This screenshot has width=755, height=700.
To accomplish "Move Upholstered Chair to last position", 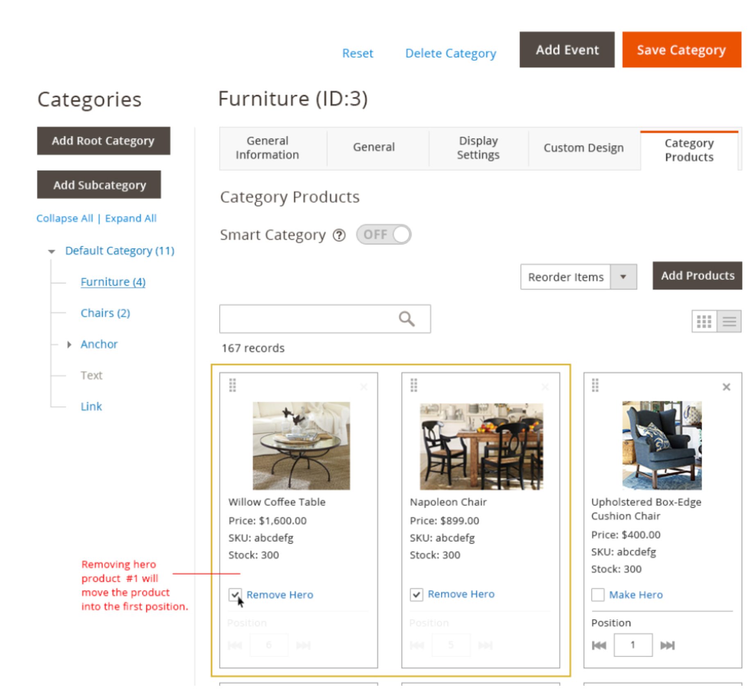I will coord(667,645).
